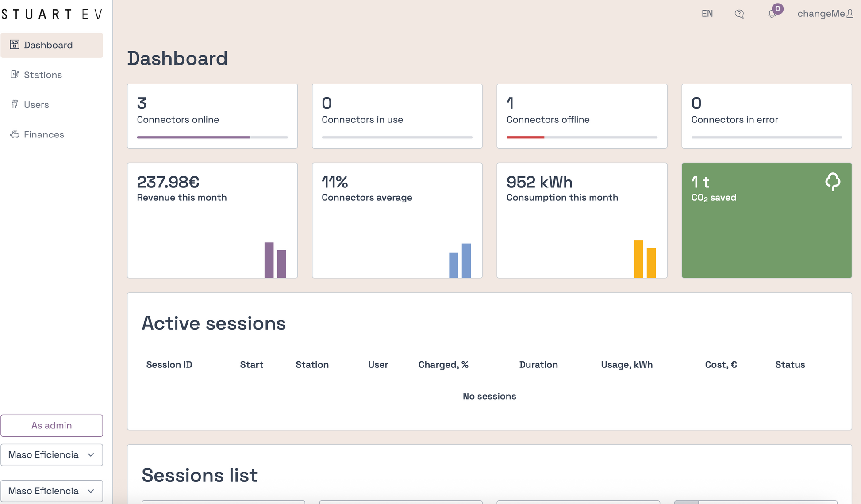Click the Users sidebar icon
The width and height of the screenshot is (861, 504).
(15, 104)
